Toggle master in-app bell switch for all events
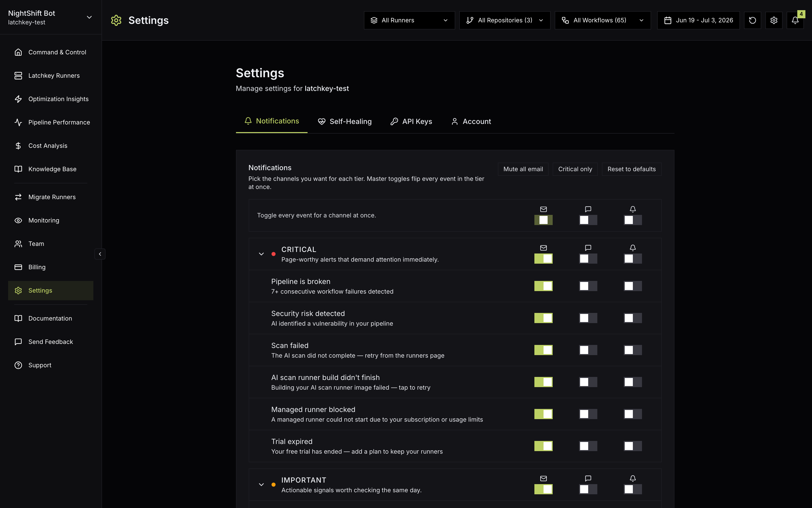812x508 pixels. 633,220
